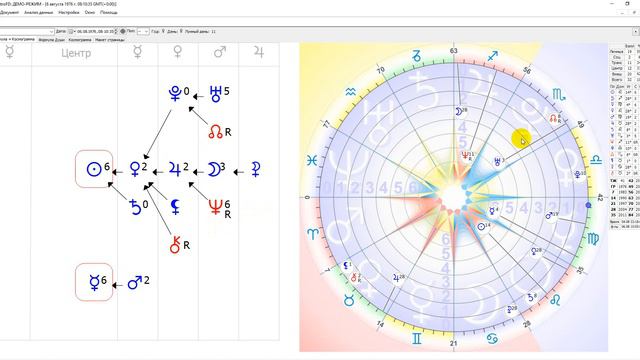Open the Помощь menu
Screen dimensions: 640x360
tap(109, 13)
